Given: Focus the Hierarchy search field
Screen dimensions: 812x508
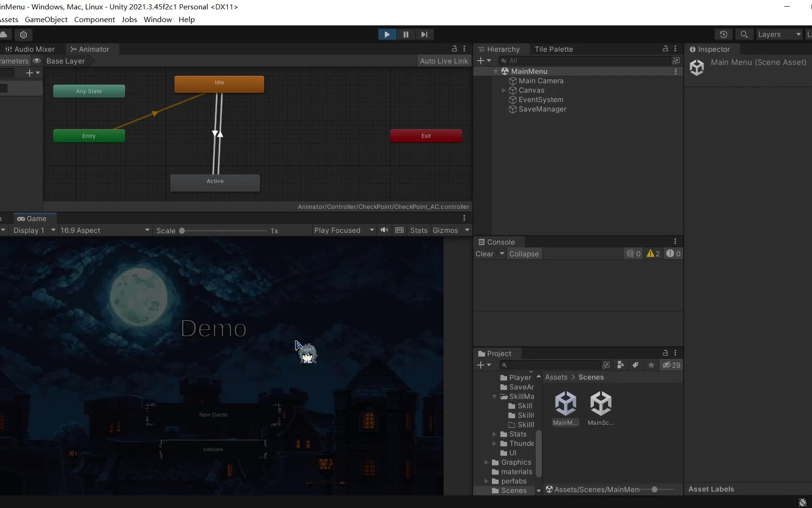Looking at the screenshot, I should [585, 61].
